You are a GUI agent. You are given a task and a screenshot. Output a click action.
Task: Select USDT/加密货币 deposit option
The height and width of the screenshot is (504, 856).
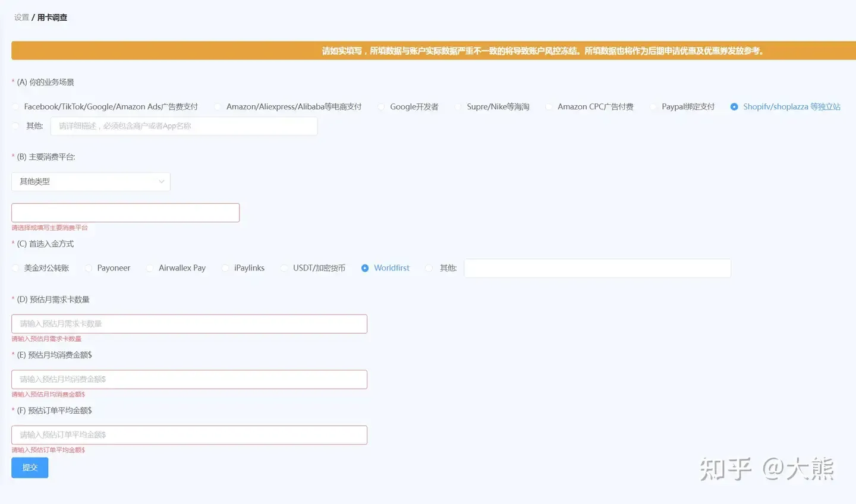point(284,268)
